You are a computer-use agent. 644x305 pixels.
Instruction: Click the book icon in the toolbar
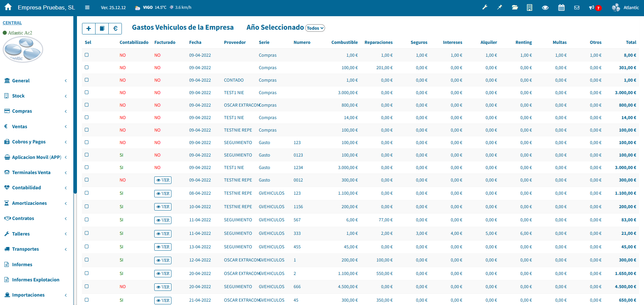tap(102, 29)
